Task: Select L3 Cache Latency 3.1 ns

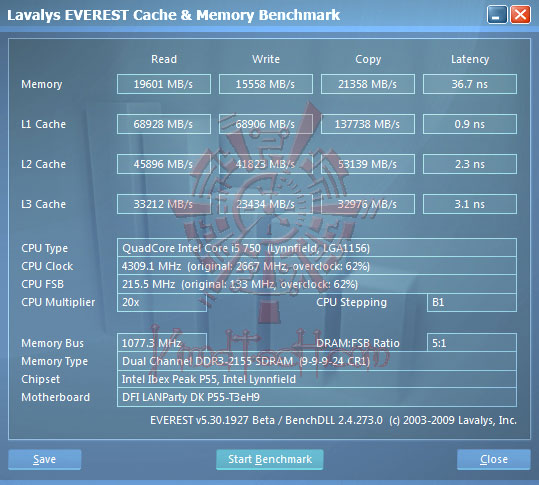Action: [470, 204]
